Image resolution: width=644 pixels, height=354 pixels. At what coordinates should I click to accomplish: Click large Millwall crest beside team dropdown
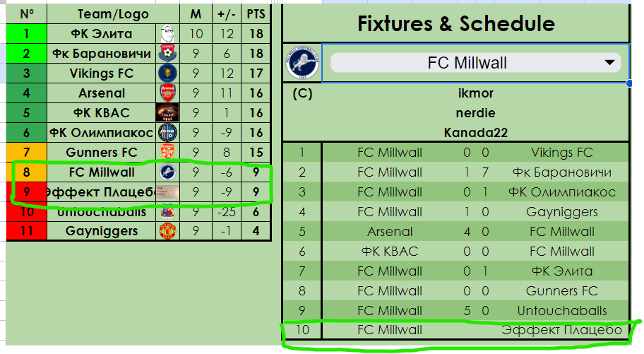(302, 62)
